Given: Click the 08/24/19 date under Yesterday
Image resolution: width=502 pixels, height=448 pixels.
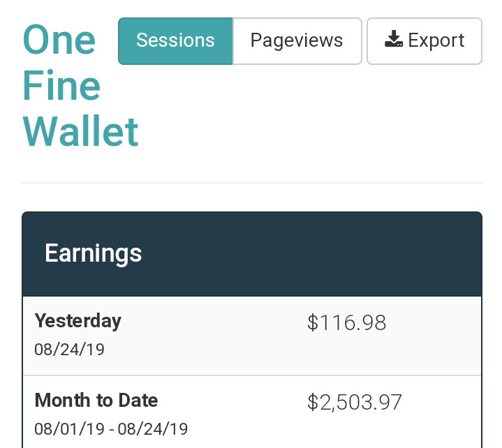Looking at the screenshot, I should click(70, 350).
